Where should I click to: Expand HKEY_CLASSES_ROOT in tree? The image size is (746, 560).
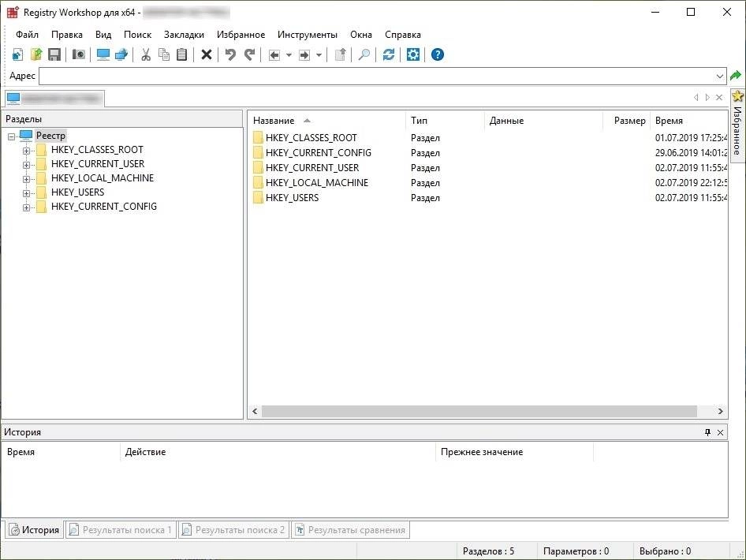[x=26, y=151]
